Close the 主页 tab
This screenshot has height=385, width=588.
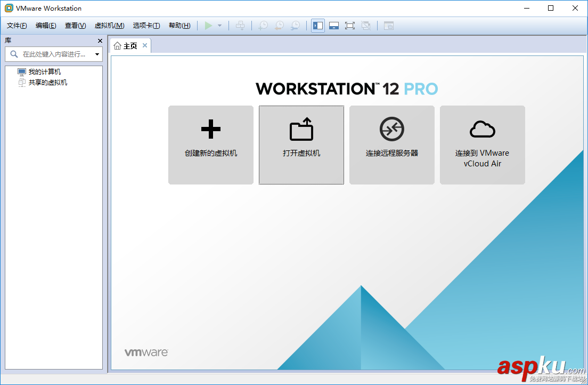(145, 45)
